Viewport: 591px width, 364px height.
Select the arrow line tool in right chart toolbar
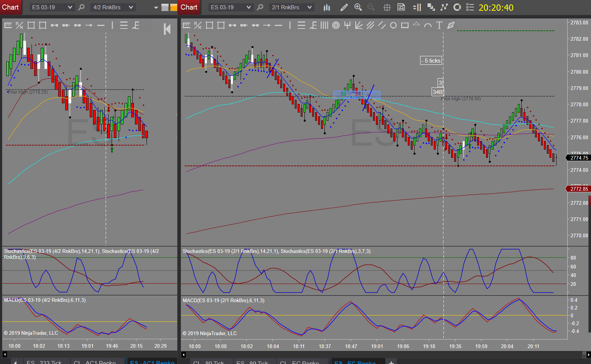pos(267,25)
